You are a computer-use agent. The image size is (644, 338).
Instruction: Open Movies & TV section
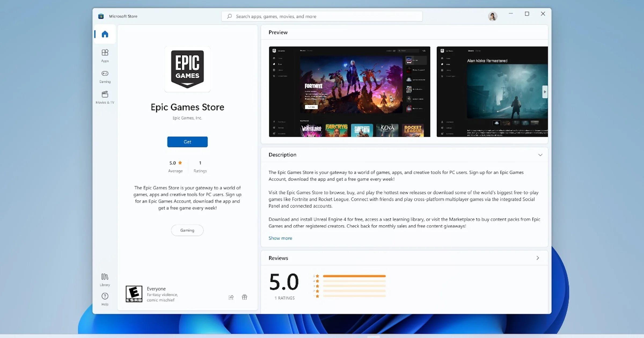(105, 97)
